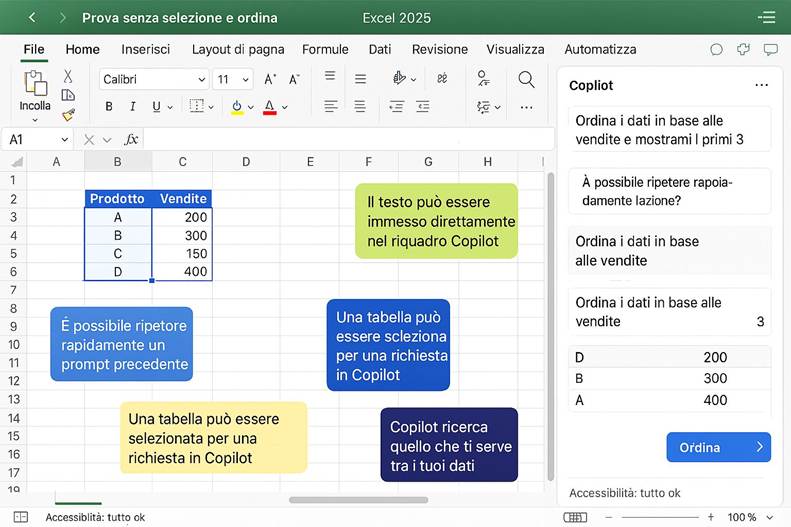791x527 pixels.
Task: Click the forward arrow in title bar
Action: click(x=63, y=18)
